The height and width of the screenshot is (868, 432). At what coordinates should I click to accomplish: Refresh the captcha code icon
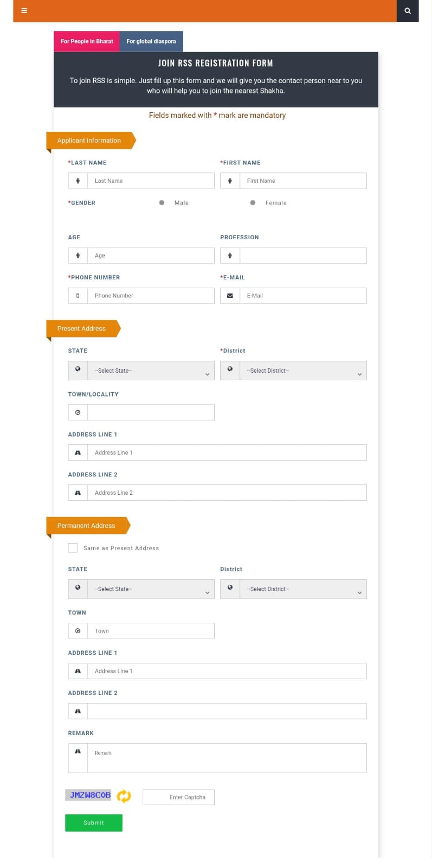coord(124,796)
